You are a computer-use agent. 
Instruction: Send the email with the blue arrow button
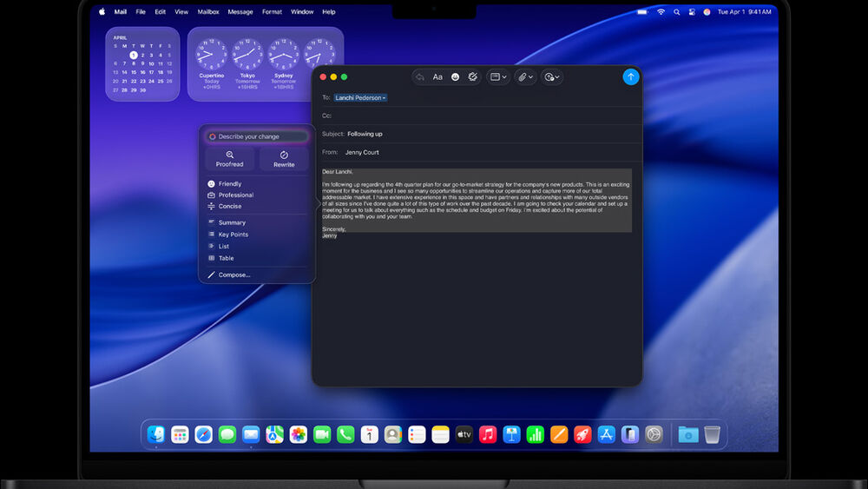click(630, 76)
